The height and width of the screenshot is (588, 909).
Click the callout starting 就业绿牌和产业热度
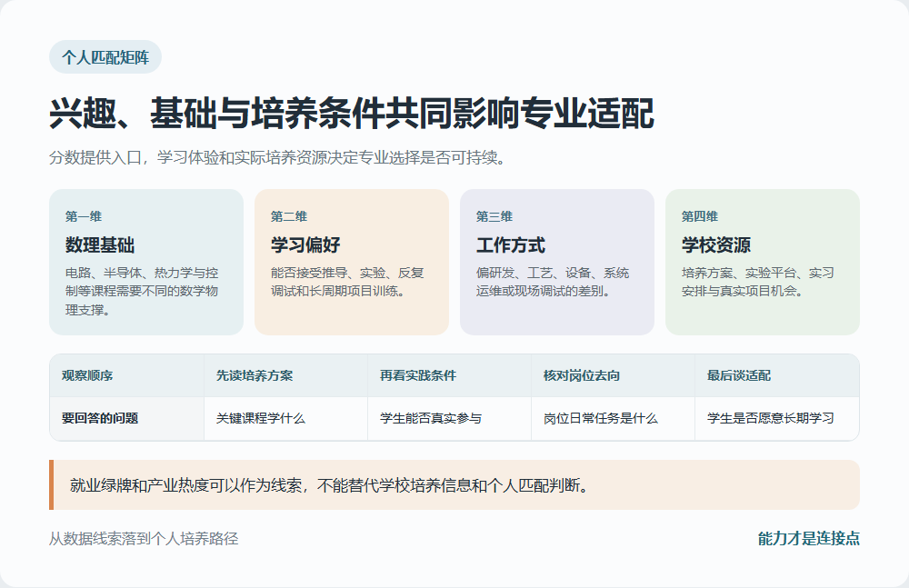pyautogui.click(x=454, y=484)
